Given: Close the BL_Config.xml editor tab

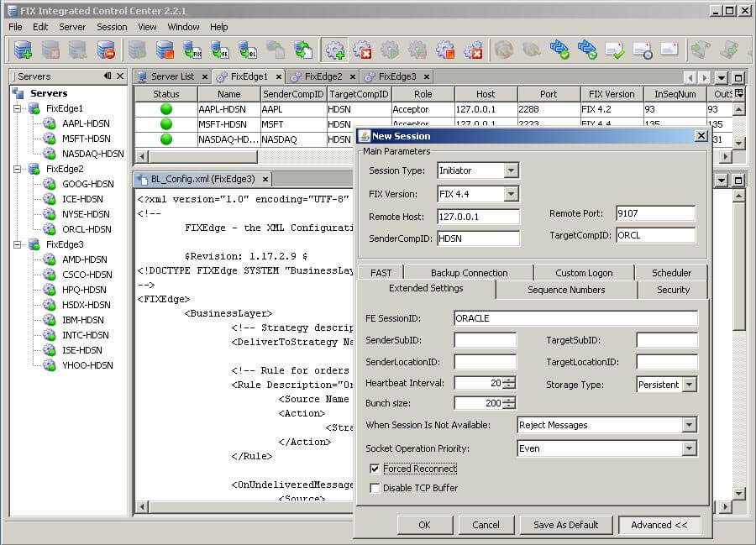Looking at the screenshot, I should click(265, 179).
